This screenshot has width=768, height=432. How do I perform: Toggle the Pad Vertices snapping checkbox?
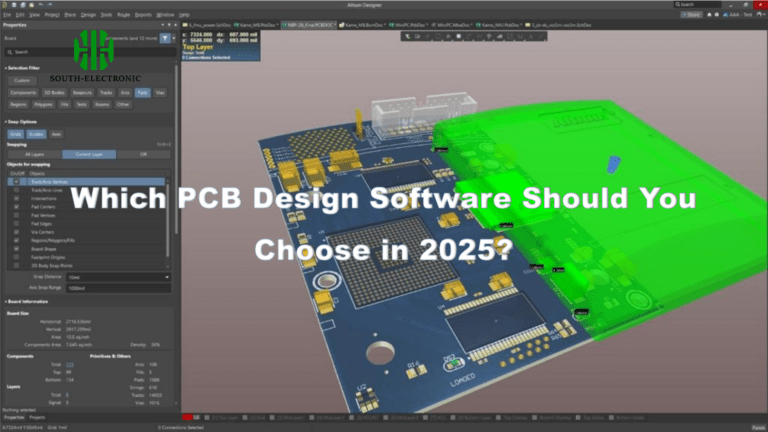[x=16, y=215]
